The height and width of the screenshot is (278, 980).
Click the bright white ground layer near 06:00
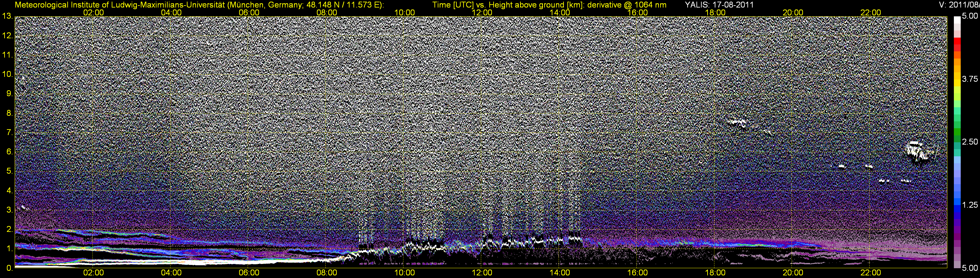pos(249,262)
